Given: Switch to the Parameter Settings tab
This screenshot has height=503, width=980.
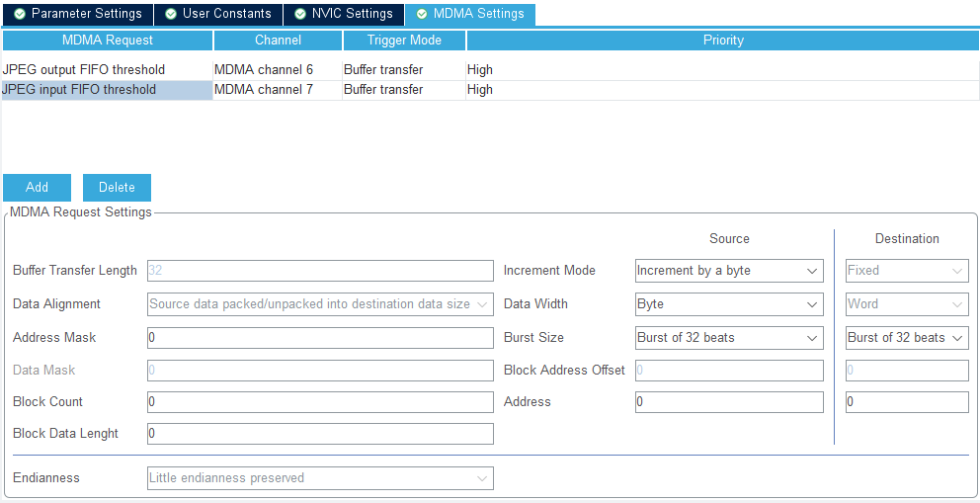Looking at the screenshot, I should coord(78,14).
